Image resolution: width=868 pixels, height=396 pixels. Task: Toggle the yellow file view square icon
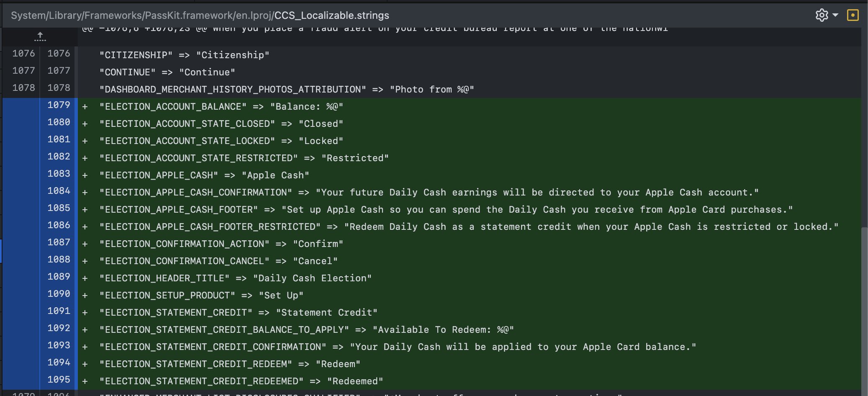853,15
